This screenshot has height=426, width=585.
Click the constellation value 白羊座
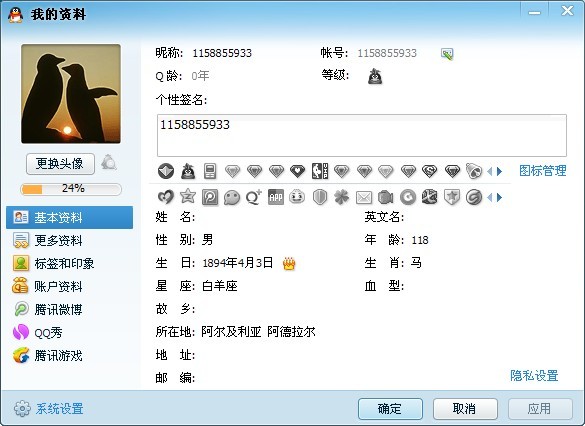pos(220,286)
